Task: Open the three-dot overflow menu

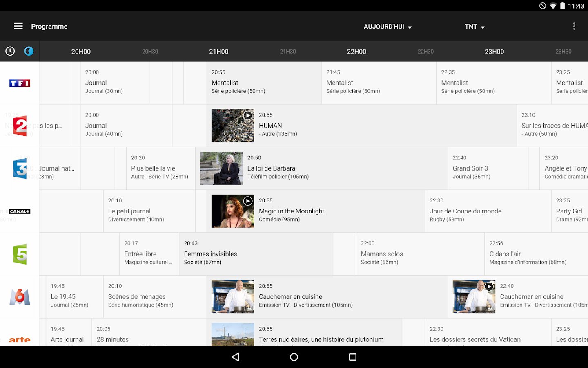Action: 574,26
